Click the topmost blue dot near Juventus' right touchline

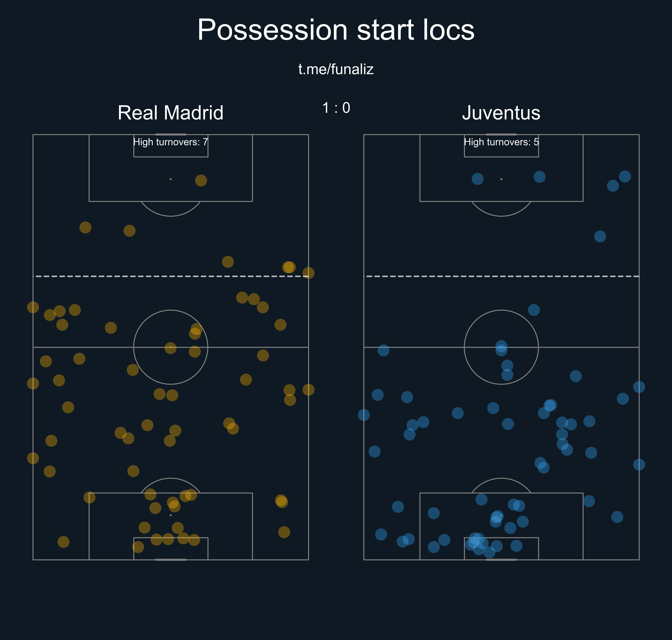625,176
